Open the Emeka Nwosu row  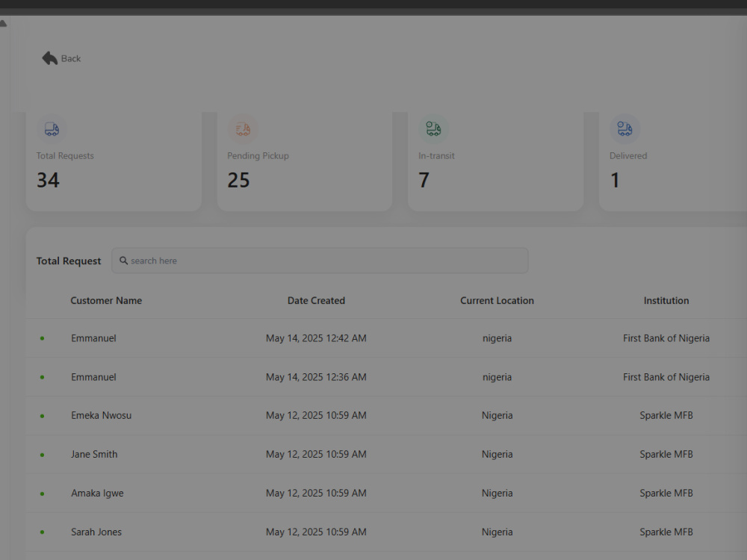pyautogui.click(x=386, y=416)
